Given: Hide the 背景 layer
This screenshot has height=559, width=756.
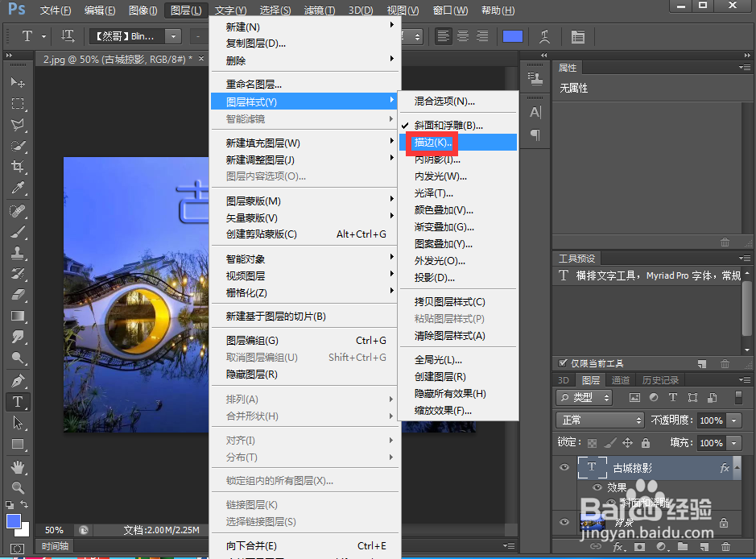Looking at the screenshot, I should pyautogui.click(x=564, y=522).
